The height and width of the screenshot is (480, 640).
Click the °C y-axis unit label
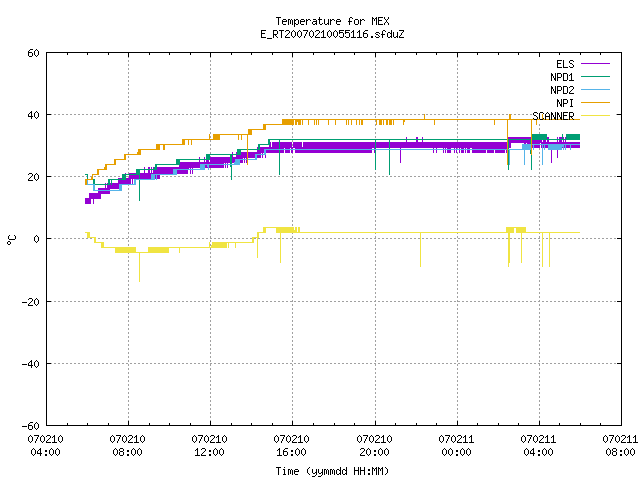11,240
